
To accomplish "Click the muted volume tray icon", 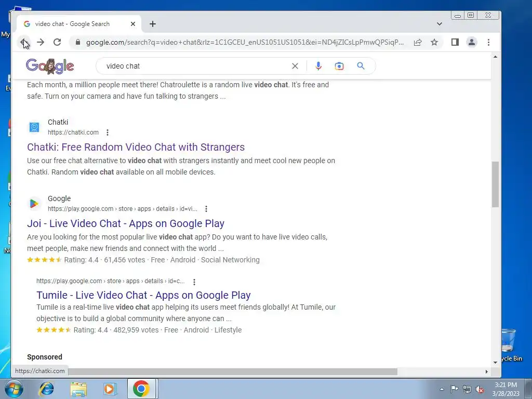I will (x=480, y=389).
